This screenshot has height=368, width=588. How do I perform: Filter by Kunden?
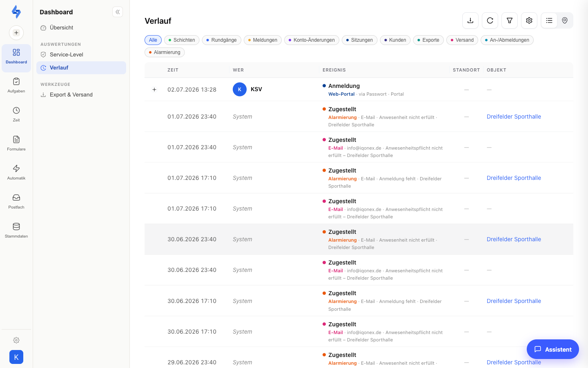[x=395, y=40]
